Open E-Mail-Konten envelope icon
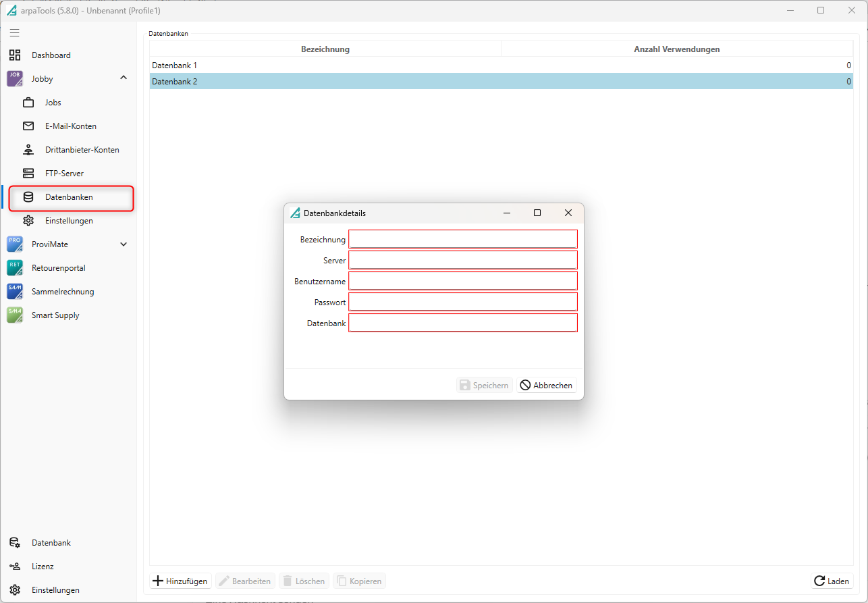Viewport: 868px width, 603px height. click(28, 126)
